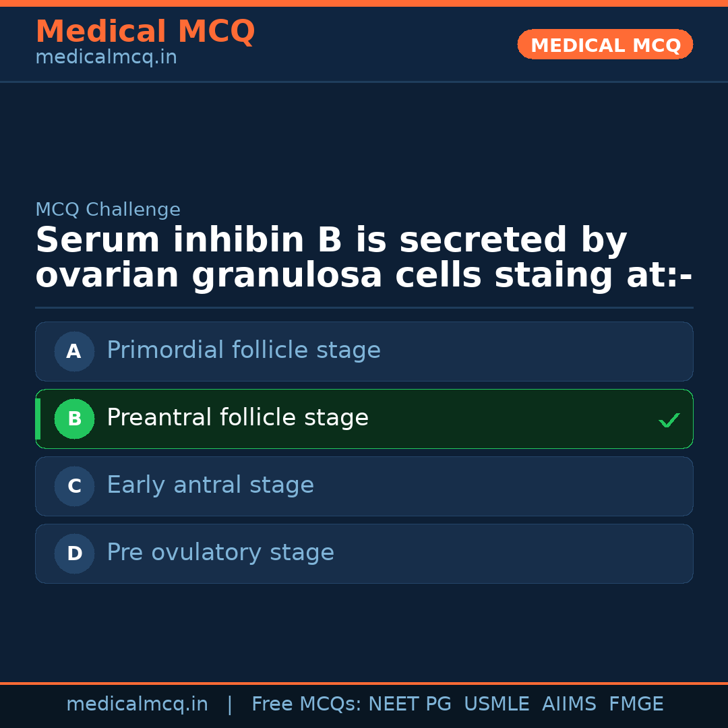Viewport: 728px width, 728px height.
Task: Visit medicalmcq.in link under the title
Action: pyautogui.click(x=106, y=58)
